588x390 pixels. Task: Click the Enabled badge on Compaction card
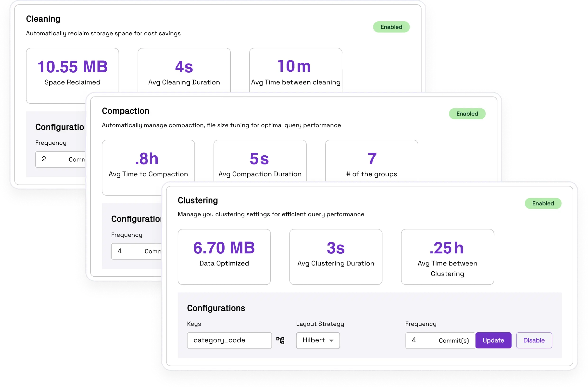(x=467, y=114)
